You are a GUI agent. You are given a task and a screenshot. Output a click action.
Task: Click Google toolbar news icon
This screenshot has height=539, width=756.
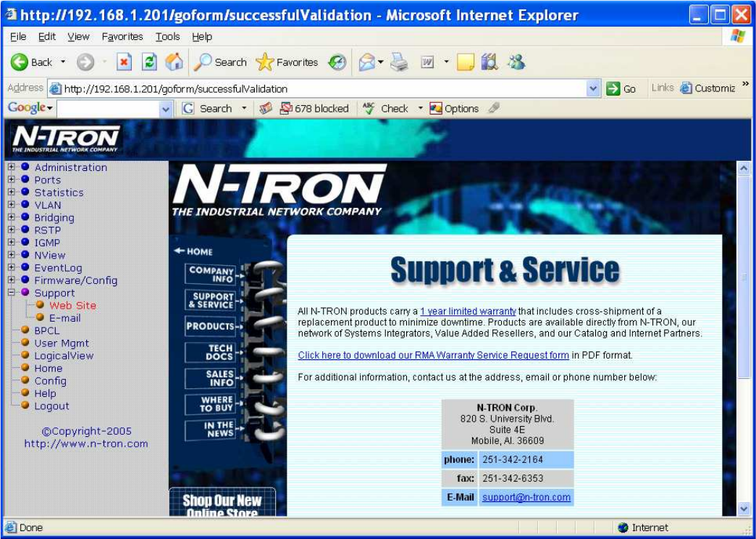coord(266,109)
